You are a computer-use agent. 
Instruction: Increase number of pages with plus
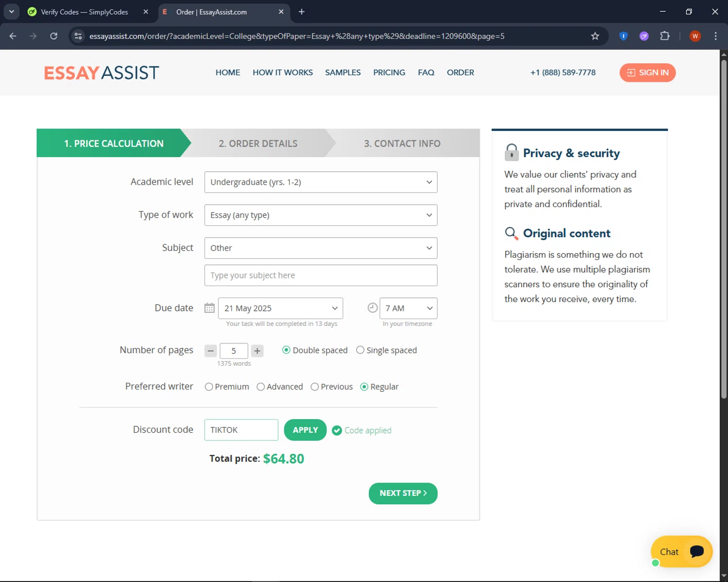pyautogui.click(x=257, y=351)
